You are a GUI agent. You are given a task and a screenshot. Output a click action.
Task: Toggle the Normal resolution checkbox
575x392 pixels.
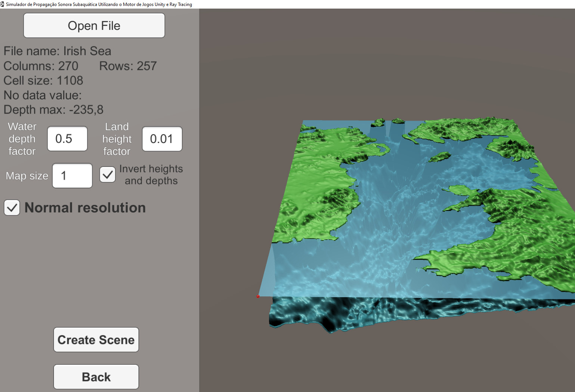pyautogui.click(x=12, y=208)
